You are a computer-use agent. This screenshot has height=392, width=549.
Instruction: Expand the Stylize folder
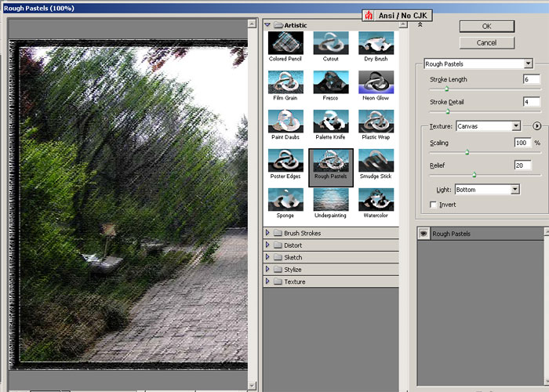267,269
